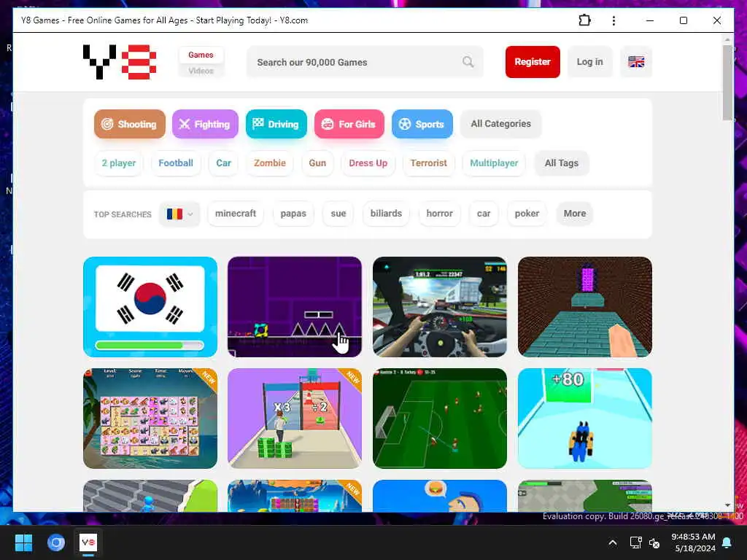The image size is (747, 560).
Task: Open the first-person car driving game thumbnail
Action: [440, 307]
